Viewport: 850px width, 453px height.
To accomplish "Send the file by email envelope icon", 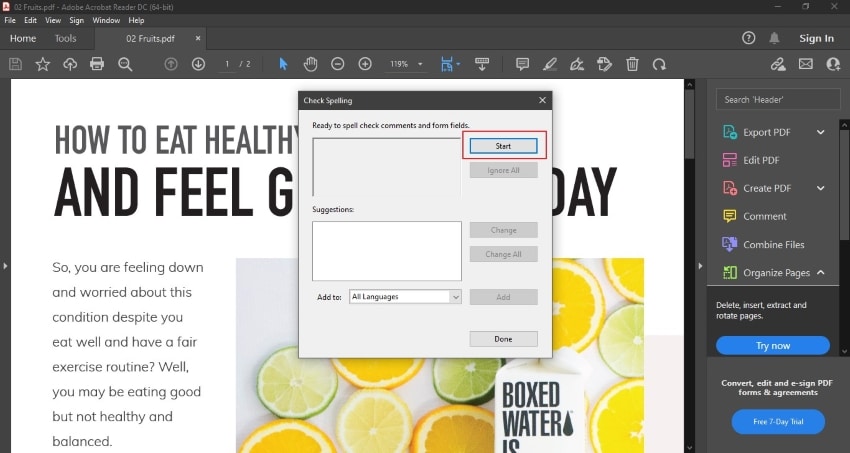I will (x=806, y=64).
